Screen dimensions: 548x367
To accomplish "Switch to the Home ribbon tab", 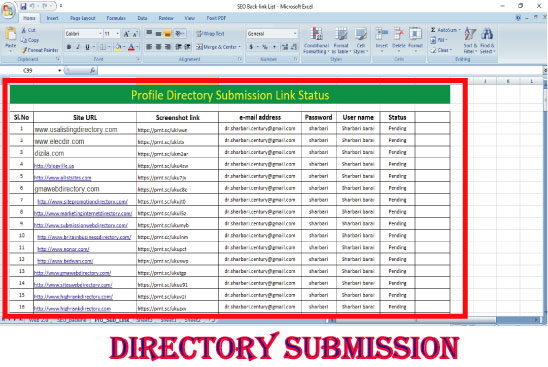I will tap(29, 18).
